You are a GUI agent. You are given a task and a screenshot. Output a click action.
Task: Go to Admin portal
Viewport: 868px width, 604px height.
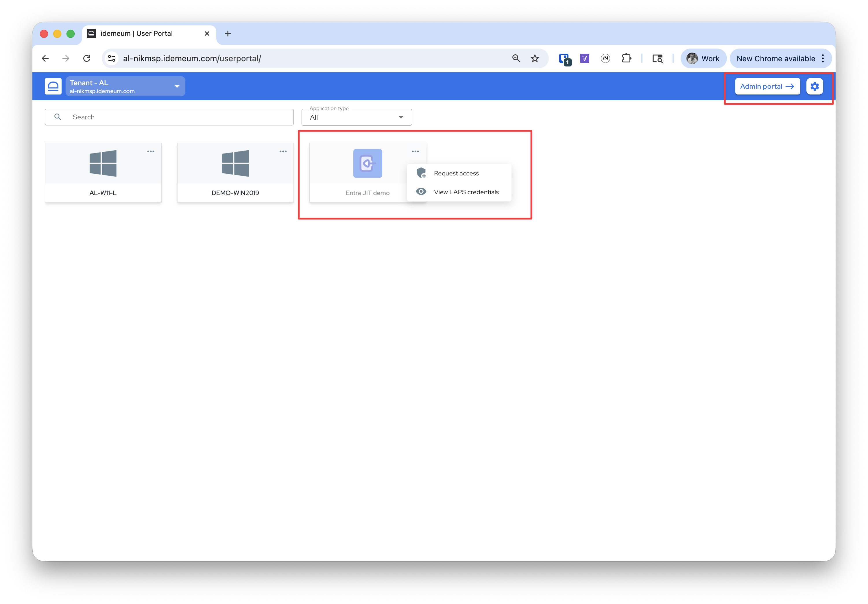pos(767,86)
